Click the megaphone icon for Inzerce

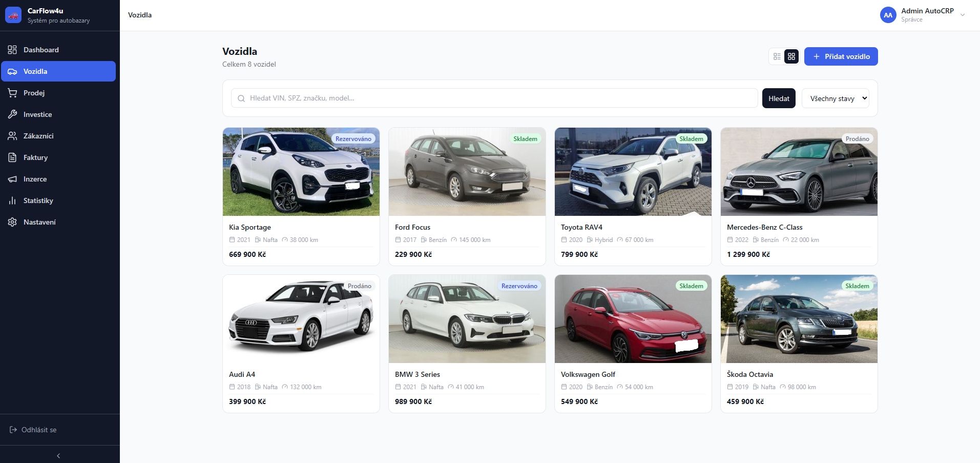(12, 179)
